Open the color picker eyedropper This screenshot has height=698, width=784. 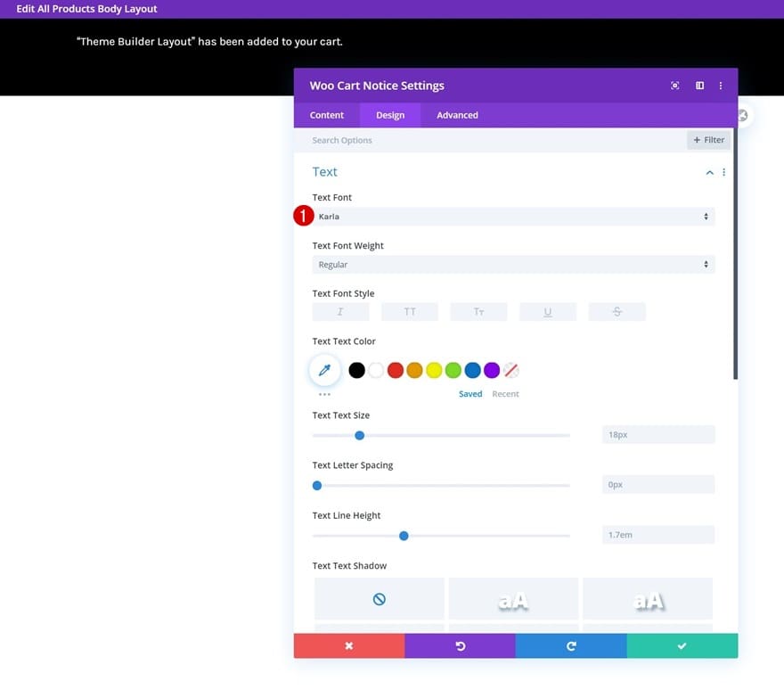324,370
